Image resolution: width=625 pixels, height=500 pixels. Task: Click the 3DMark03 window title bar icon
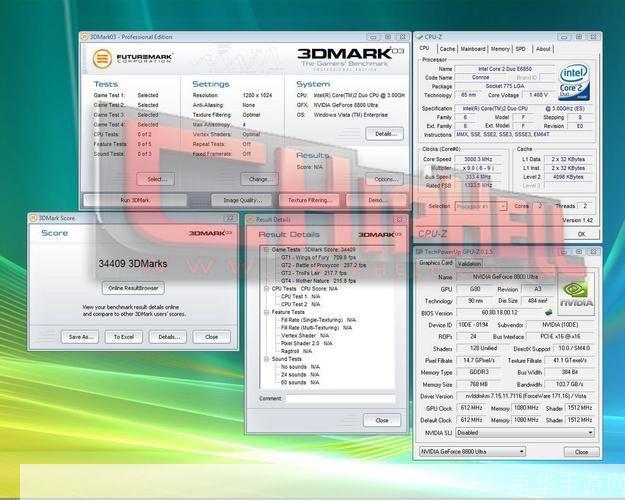click(x=85, y=37)
